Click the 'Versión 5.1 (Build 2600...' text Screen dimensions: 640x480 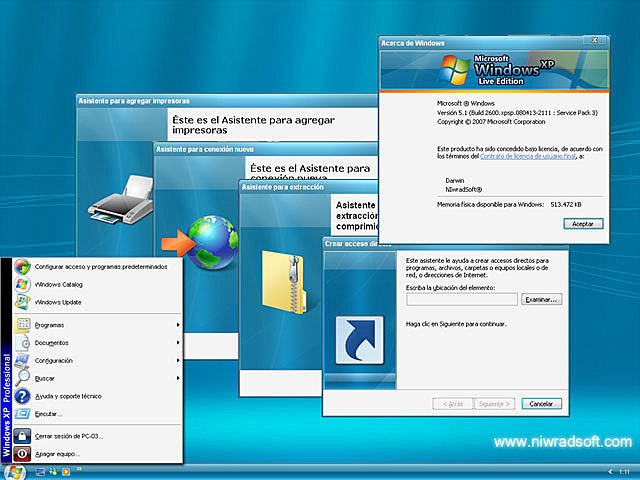517,113
